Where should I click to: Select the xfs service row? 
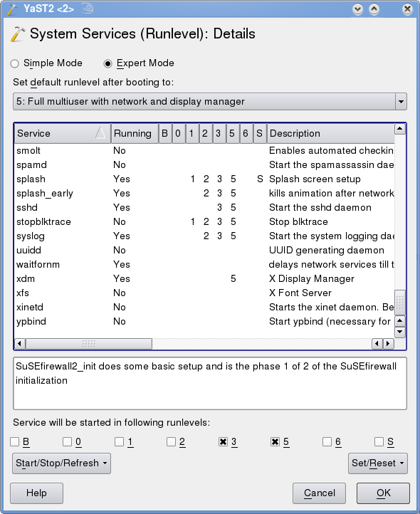[204, 293]
